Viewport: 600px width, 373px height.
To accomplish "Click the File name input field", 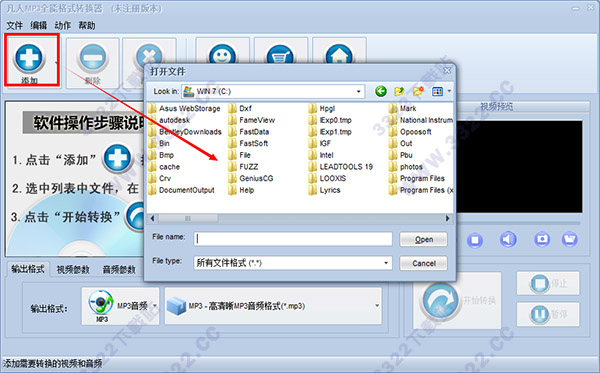I will (x=293, y=239).
